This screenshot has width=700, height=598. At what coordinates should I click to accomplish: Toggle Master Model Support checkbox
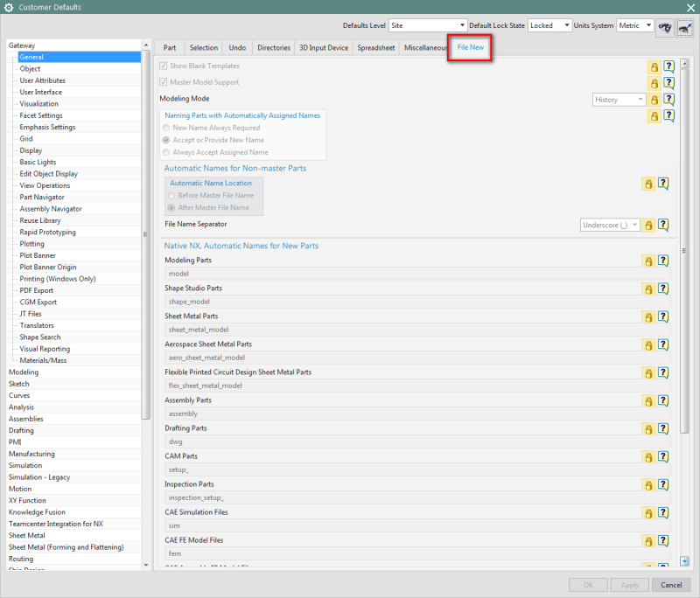pos(164,82)
